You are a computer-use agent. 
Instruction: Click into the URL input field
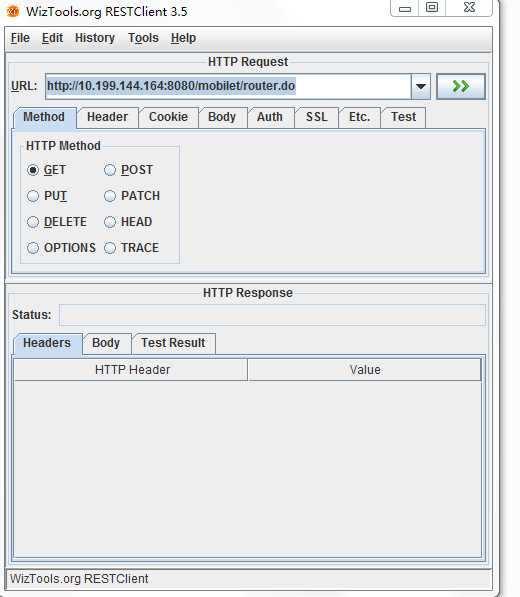(228, 86)
